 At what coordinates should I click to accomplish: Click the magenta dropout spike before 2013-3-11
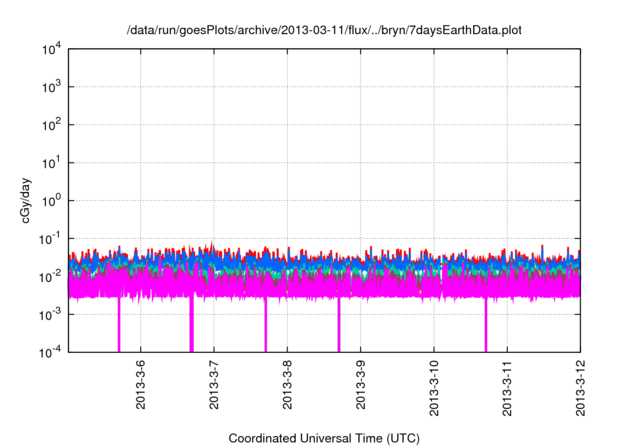point(486,324)
